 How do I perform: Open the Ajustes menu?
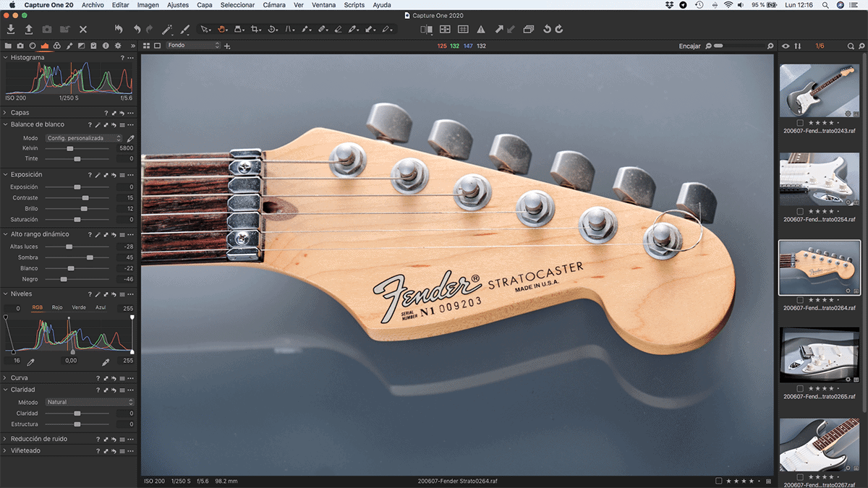(178, 5)
